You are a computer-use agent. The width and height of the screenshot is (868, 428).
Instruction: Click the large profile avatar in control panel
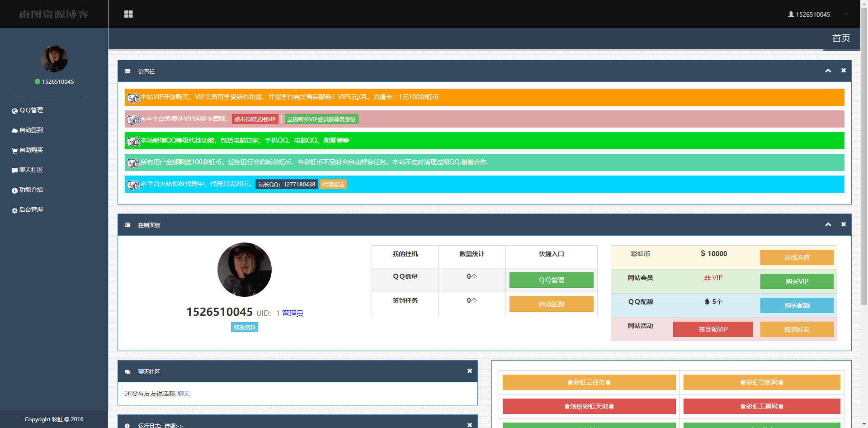244,270
